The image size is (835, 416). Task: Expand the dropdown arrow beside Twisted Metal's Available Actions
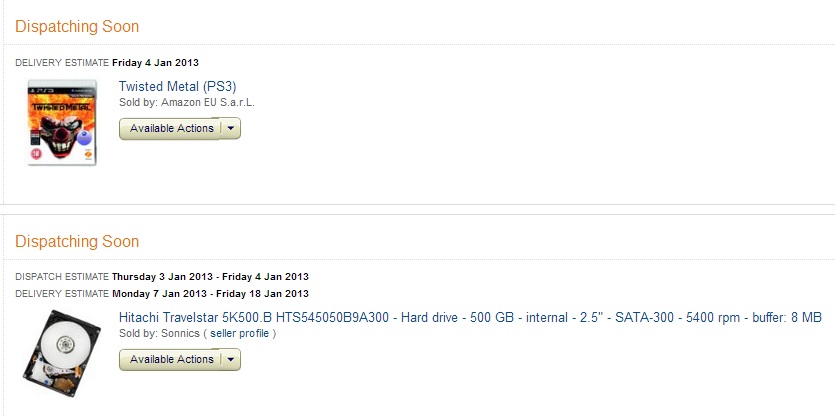[x=231, y=128]
